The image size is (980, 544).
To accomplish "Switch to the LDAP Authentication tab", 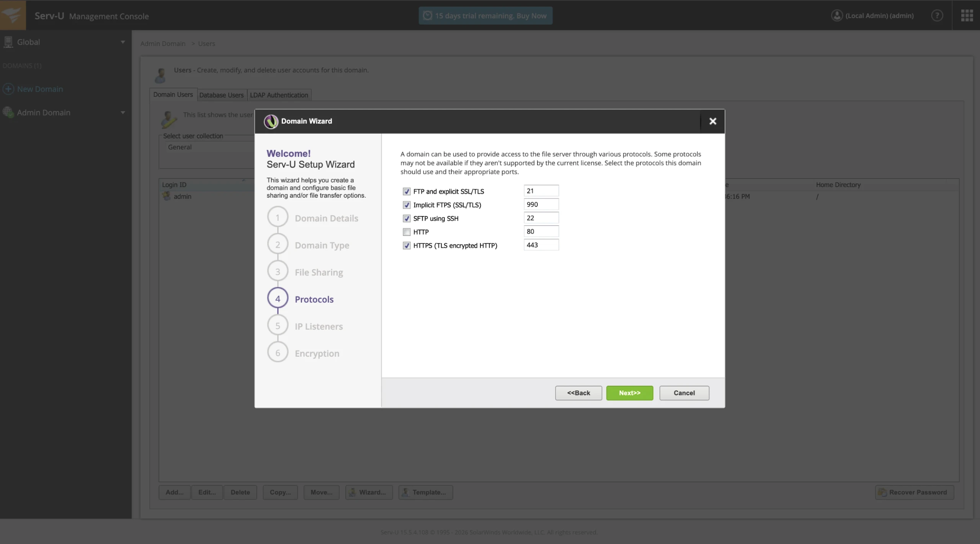I will pyautogui.click(x=279, y=95).
